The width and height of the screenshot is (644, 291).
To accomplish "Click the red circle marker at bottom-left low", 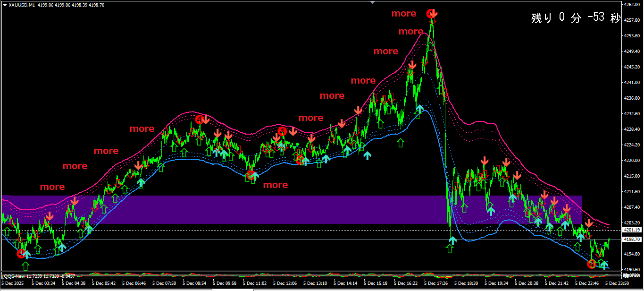I will click(21, 254).
